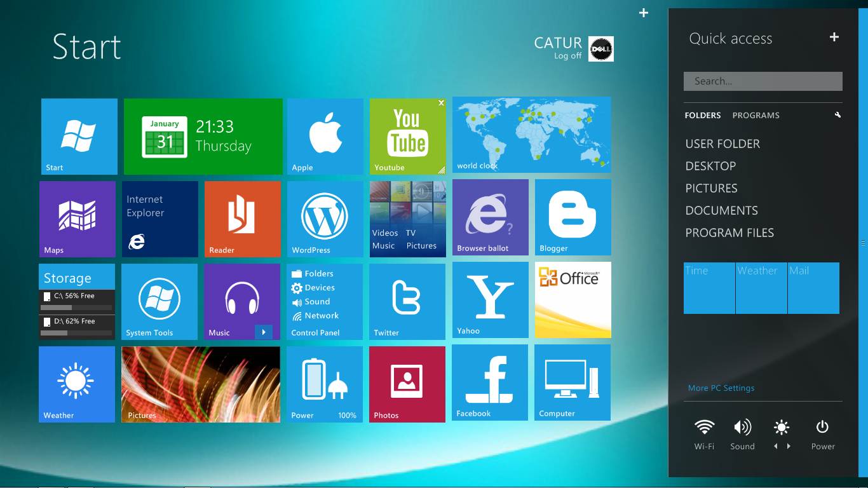Open Devices in Control Panel tile

[x=313, y=288]
